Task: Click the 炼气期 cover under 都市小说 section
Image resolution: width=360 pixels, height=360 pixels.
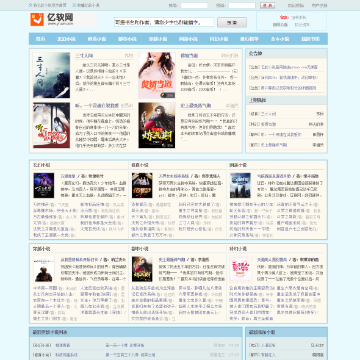Action: point(142,269)
